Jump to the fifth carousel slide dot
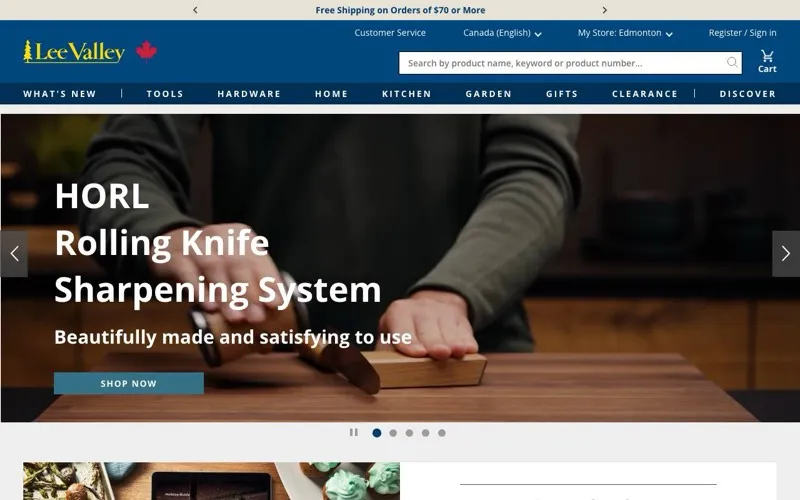Image resolution: width=800 pixels, height=500 pixels. coord(442,433)
